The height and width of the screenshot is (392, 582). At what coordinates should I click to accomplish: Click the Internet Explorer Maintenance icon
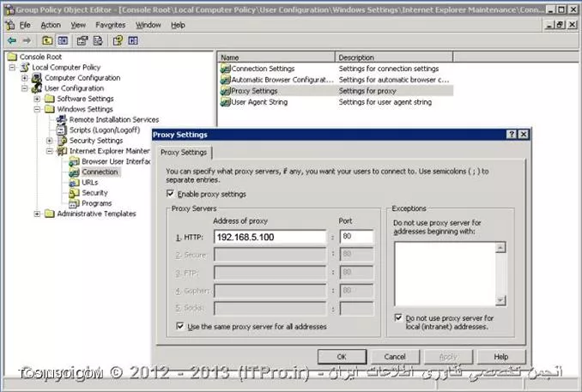[61, 151]
